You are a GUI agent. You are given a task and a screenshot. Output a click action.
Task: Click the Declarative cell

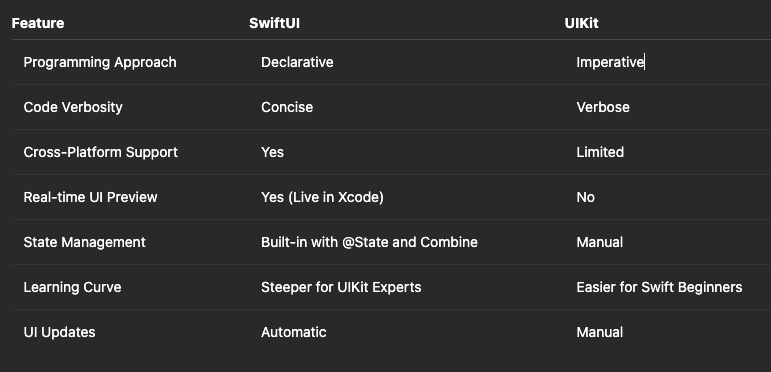tap(297, 62)
